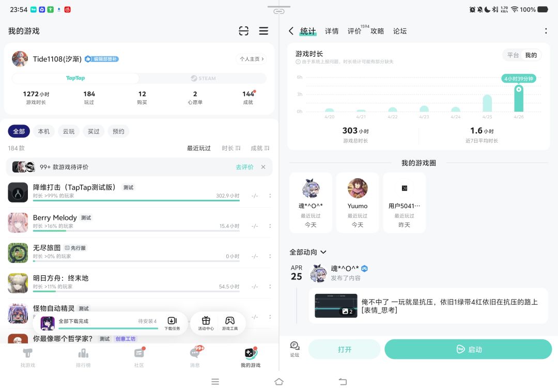Open 降维打击 game icon
This screenshot has height=392, width=558.
pos(18,193)
